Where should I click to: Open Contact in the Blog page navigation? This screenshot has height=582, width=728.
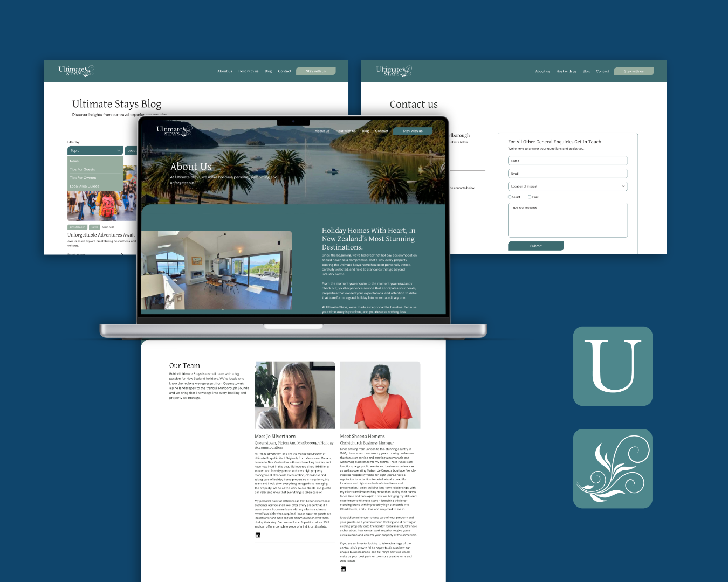point(285,71)
